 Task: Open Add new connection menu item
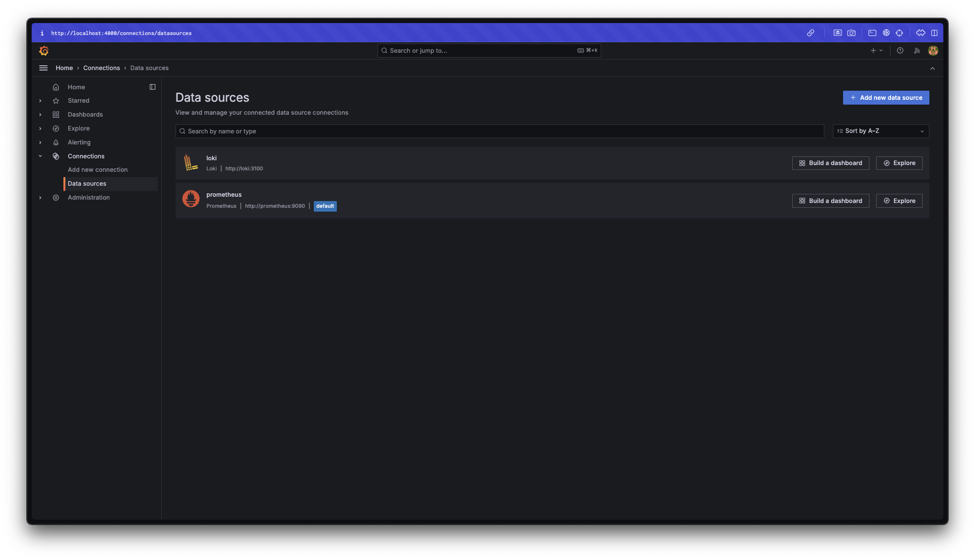[97, 170]
